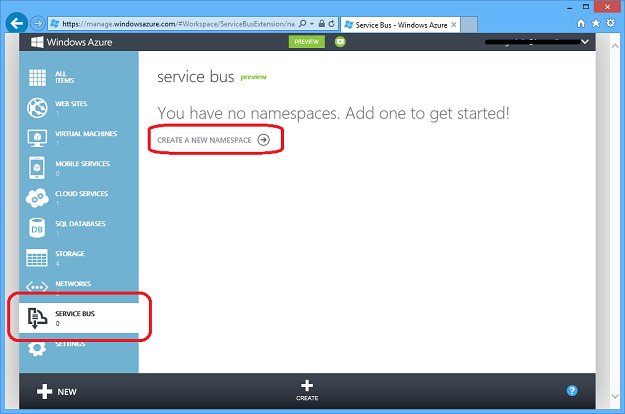Open the SQL Databases label
625x414 pixels.
pyautogui.click(x=80, y=224)
